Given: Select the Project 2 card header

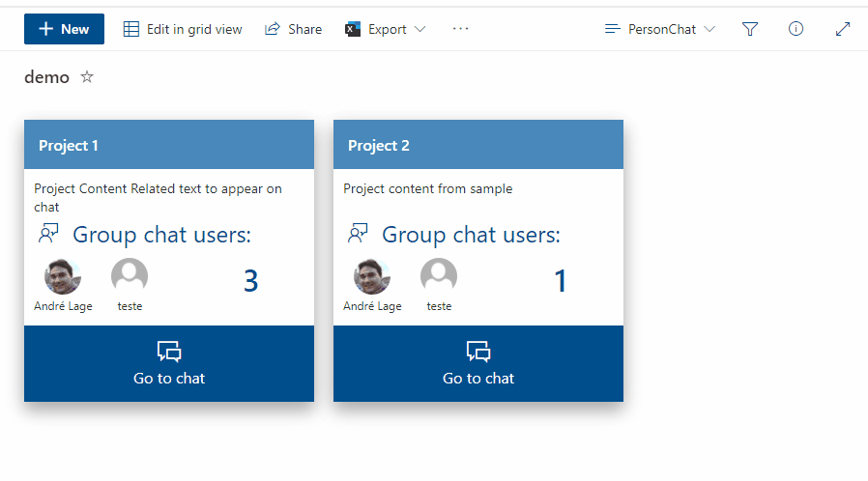Looking at the screenshot, I should [478, 145].
